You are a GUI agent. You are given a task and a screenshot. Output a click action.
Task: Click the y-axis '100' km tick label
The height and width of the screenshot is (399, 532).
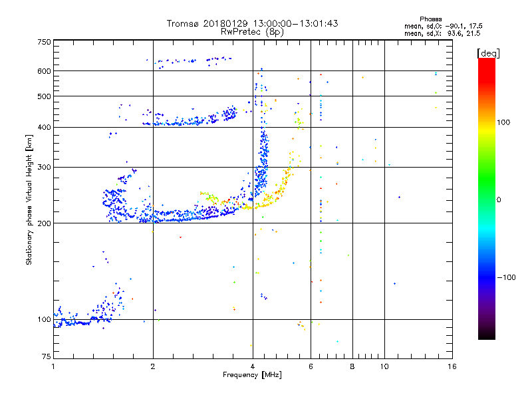coord(44,320)
